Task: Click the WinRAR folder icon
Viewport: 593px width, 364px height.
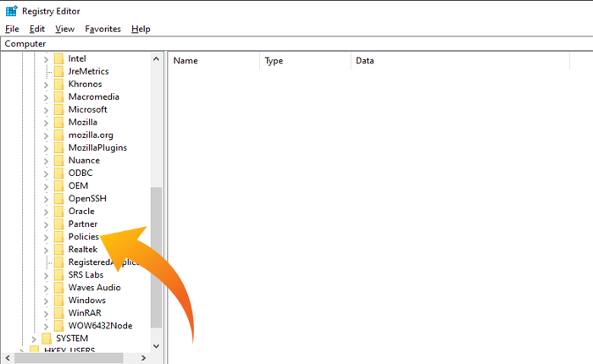Action: pyautogui.click(x=58, y=313)
